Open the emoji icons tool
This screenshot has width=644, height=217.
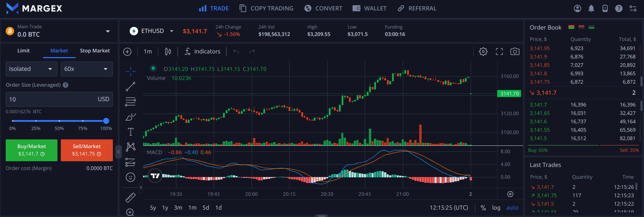[x=130, y=177]
